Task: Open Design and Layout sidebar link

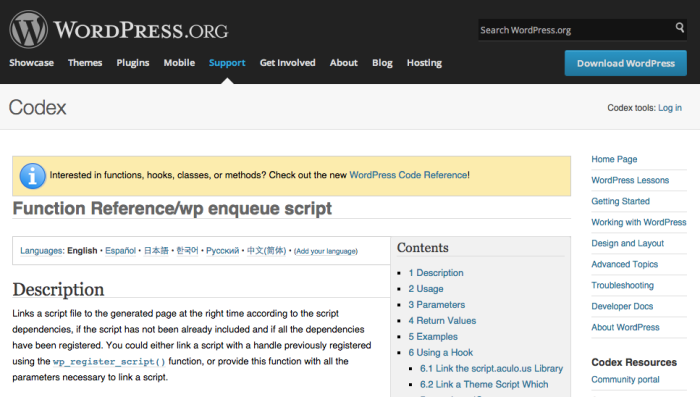Action: pos(628,243)
